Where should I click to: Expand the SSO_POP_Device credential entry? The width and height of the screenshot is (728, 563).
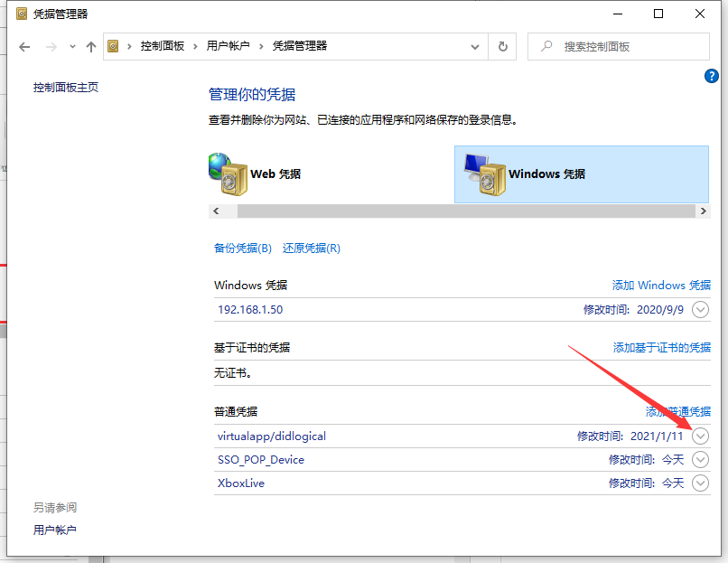click(700, 459)
